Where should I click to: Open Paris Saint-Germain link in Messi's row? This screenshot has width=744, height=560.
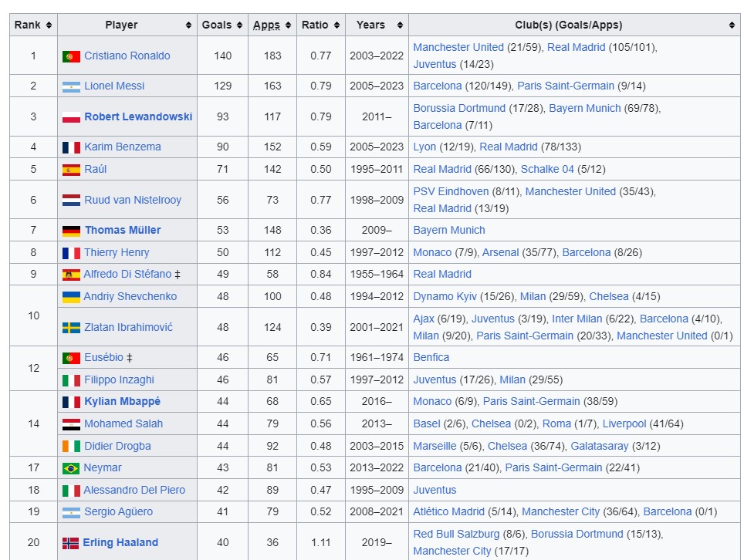566,86
